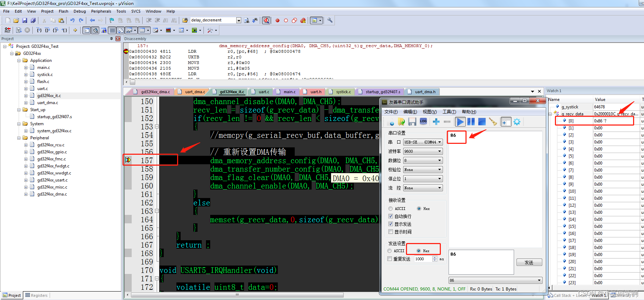Image resolution: width=644 pixels, height=300 pixels.
Task: Click the Open file folder icon in uVision
Action: tap(16, 20)
